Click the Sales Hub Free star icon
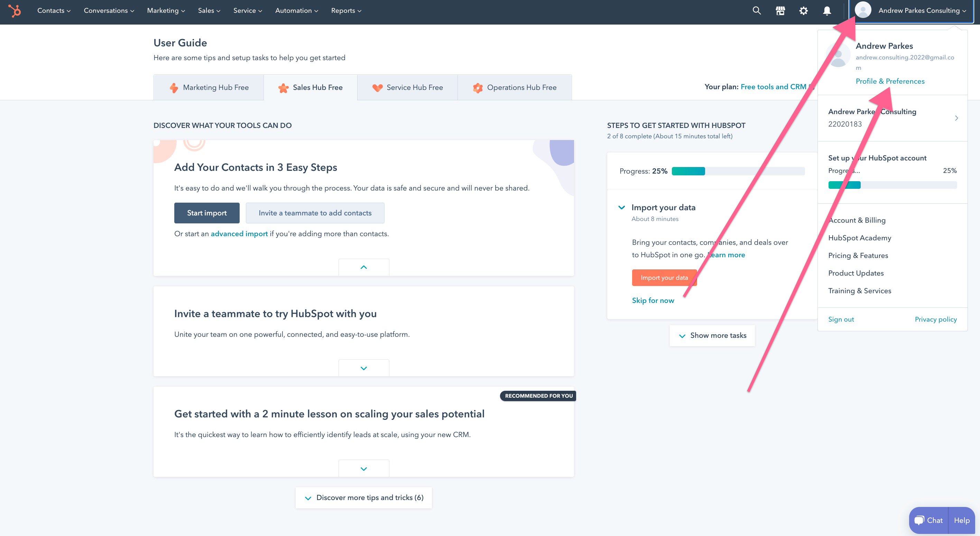The image size is (980, 536). coord(283,88)
